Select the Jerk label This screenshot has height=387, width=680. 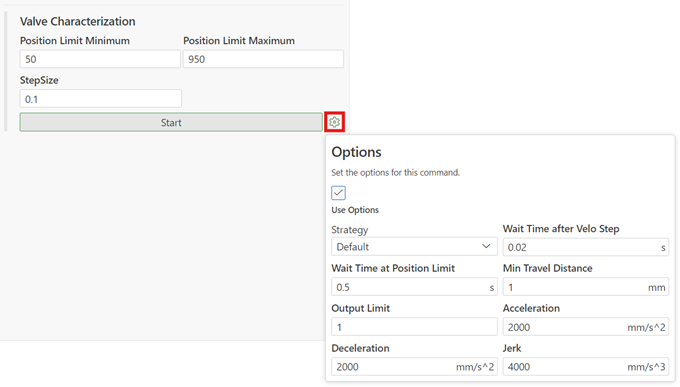coord(512,348)
